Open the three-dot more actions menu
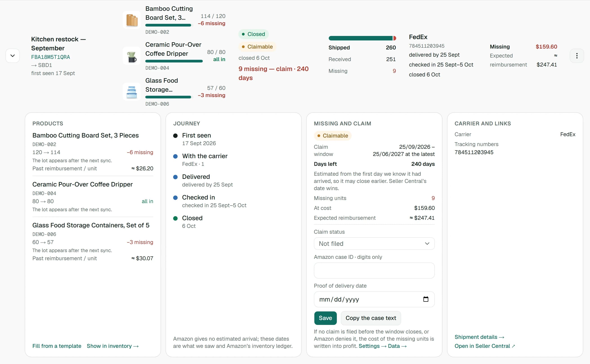 click(577, 56)
